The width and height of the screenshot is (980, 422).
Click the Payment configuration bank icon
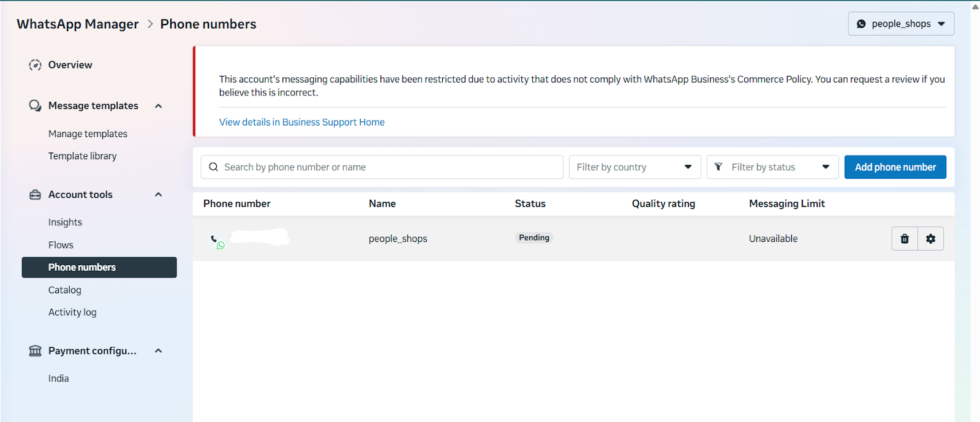click(x=35, y=351)
